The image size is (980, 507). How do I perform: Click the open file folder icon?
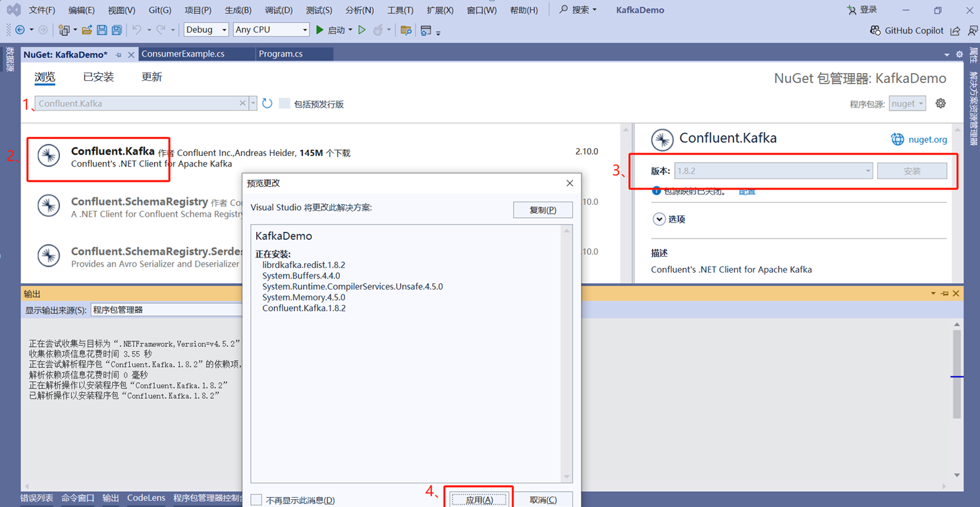(x=87, y=30)
